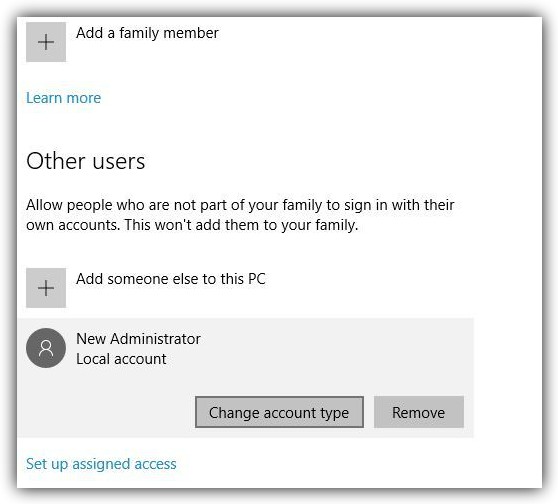The height and width of the screenshot is (504, 558).
Task: Click the Local account subtitle
Action: coord(121,359)
